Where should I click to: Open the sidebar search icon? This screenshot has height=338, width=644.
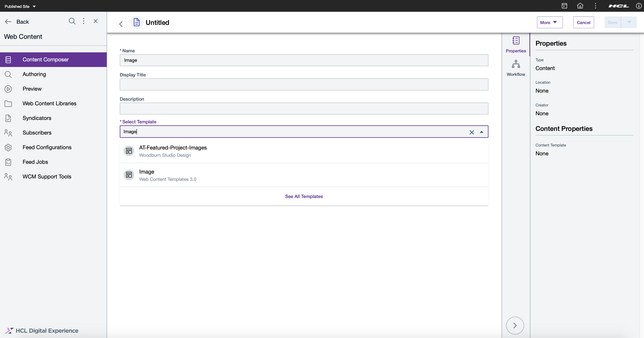[x=72, y=21]
